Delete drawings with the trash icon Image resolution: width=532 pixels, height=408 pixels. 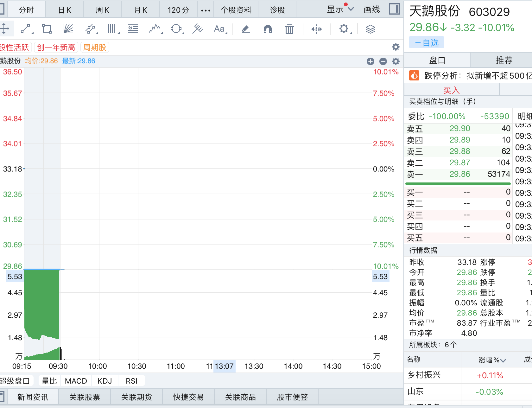coord(289,29)
